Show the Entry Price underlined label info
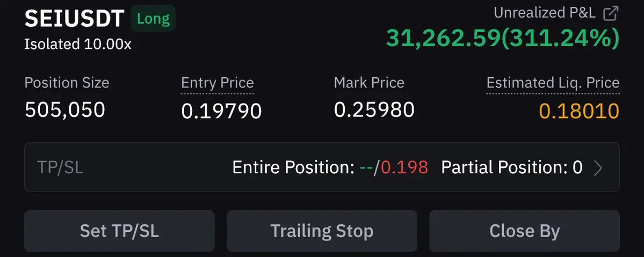This screenshot has height=257, width=644. click(x=218, y=83)
